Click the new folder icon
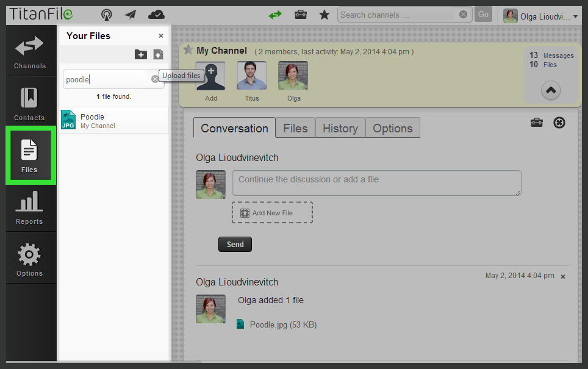The height and width of the screenshot is (369, 588). tap(141, 54)
